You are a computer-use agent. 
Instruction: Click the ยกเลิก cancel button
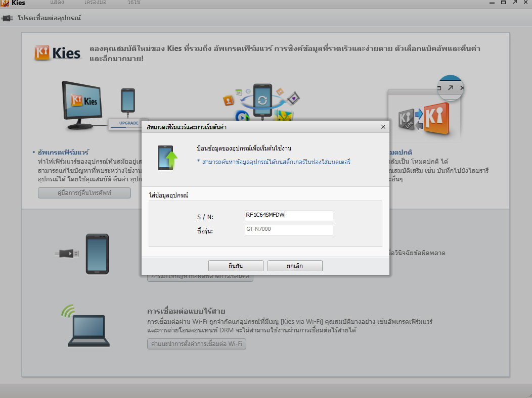tap(295, 266)
